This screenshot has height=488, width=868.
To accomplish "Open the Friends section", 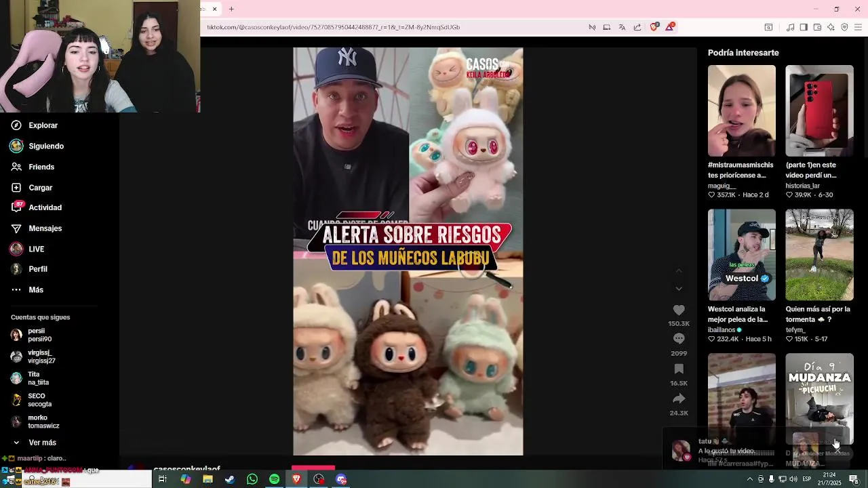I will pos(33,167).
